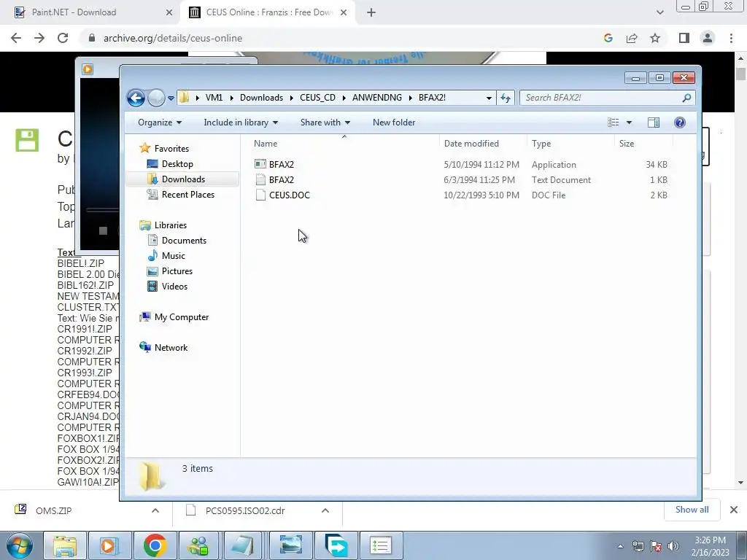Image resolution: width=747 pixels, height=560 pixels.
Task: Open the Music library
Action: tap(174, 255)
